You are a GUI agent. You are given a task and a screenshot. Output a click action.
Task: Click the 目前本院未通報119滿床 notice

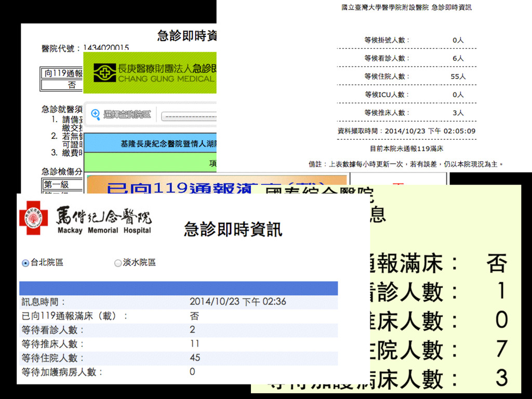(x=406, y=149)
